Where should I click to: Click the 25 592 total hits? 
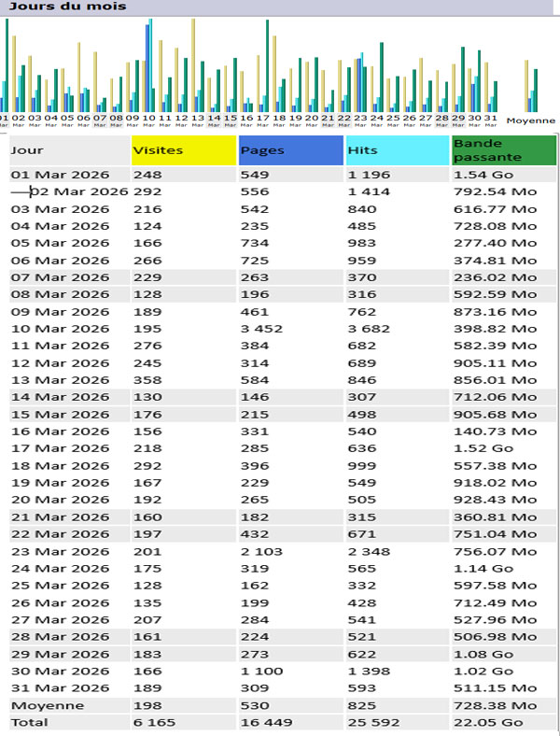(x=374, y=723)
